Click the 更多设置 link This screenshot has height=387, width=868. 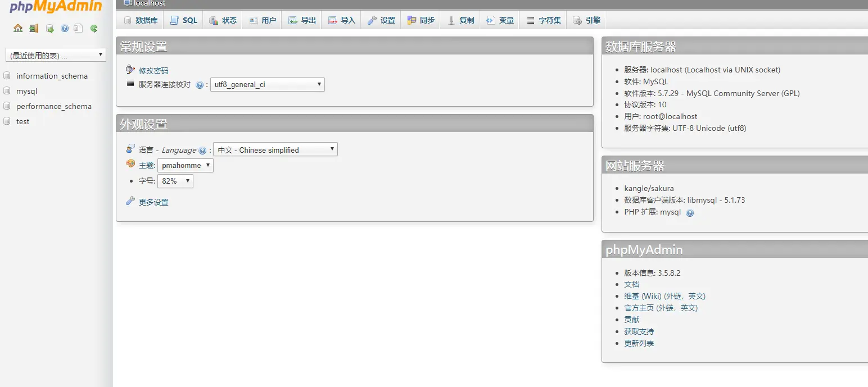pos(153,202)
